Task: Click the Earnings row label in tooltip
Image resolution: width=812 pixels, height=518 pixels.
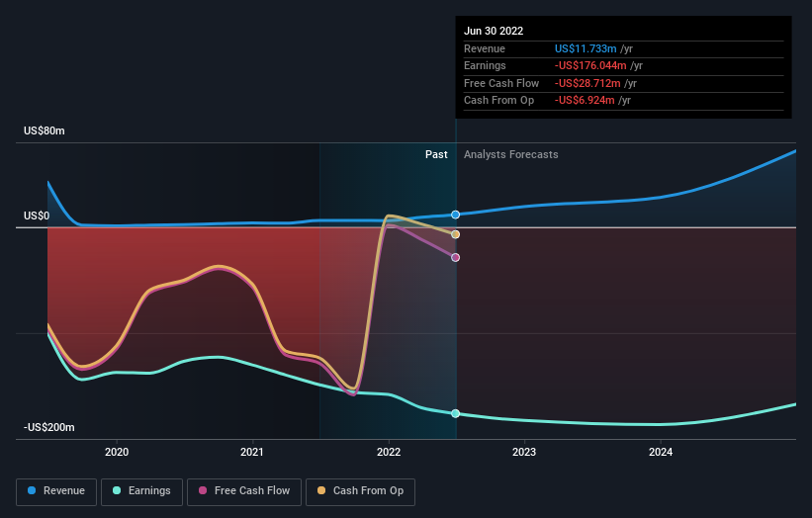Action: click(485, 65)
